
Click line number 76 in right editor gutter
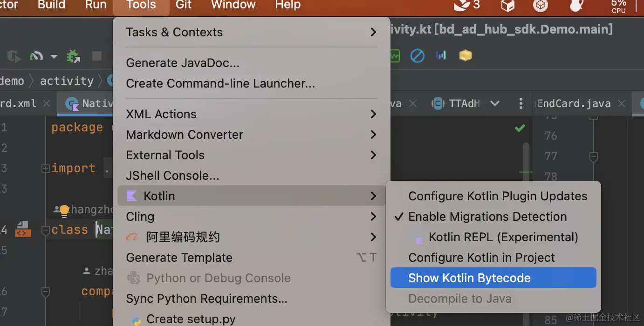click(551, 136)
